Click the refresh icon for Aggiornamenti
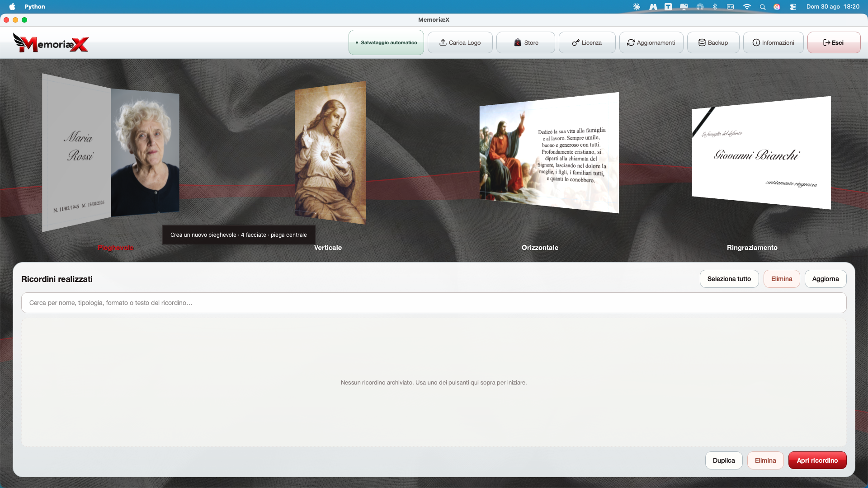 [631, 42]
